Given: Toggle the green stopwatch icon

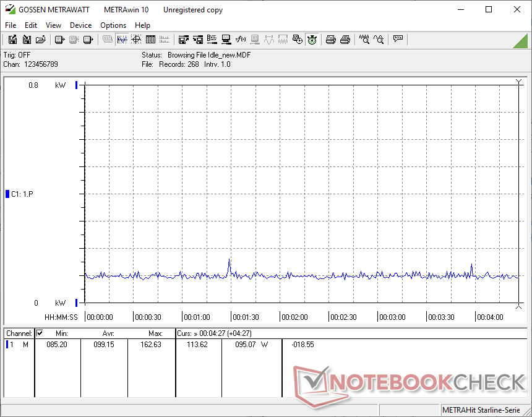Looking at the screenshot, I should point(312,40).
